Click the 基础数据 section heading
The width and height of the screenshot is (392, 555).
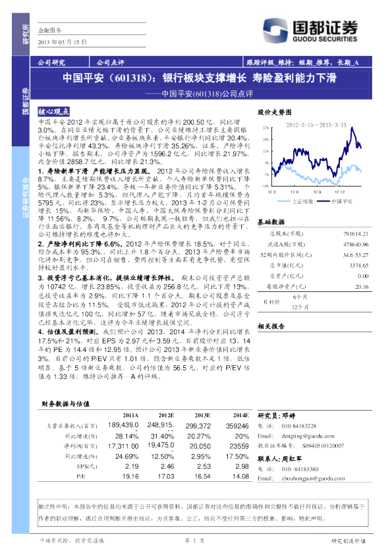pos(271,222)
